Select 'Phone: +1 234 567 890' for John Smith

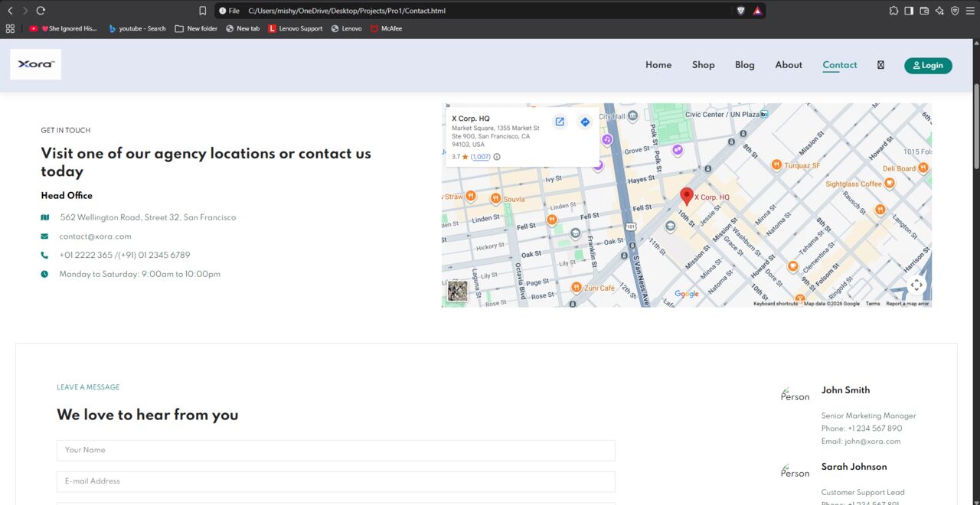tap(862, 428)
